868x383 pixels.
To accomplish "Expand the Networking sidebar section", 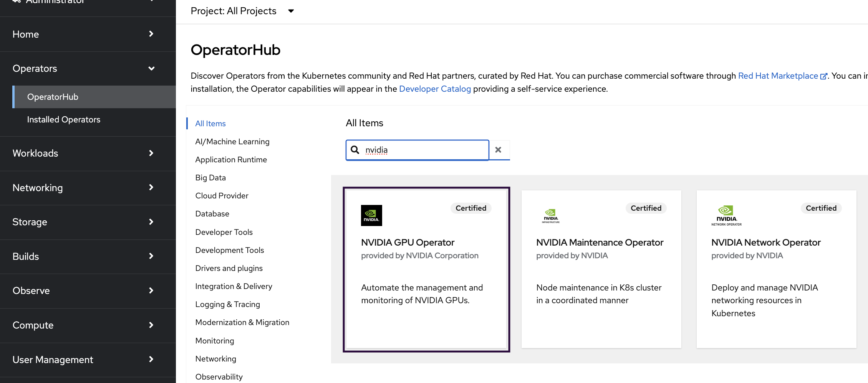I will click(x=151, y=188).
